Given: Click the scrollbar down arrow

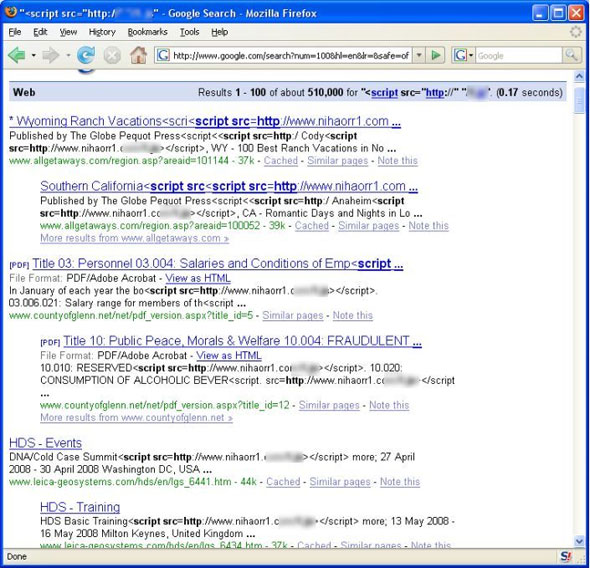Looking at the screenshot, I should point(579,542).
